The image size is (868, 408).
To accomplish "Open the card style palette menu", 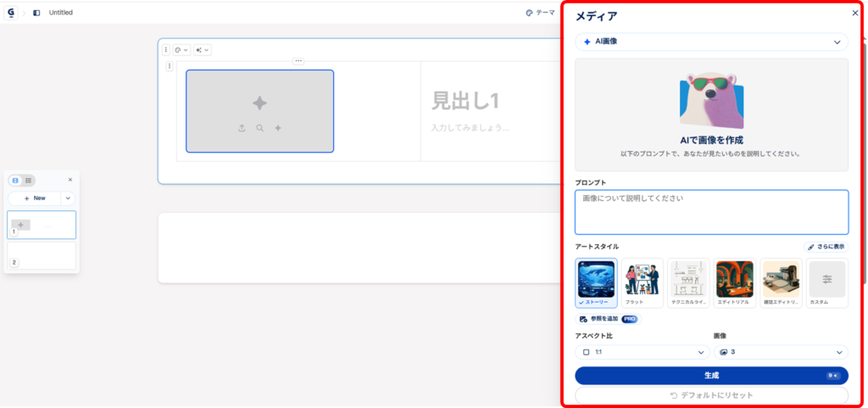I will [181, 50].
